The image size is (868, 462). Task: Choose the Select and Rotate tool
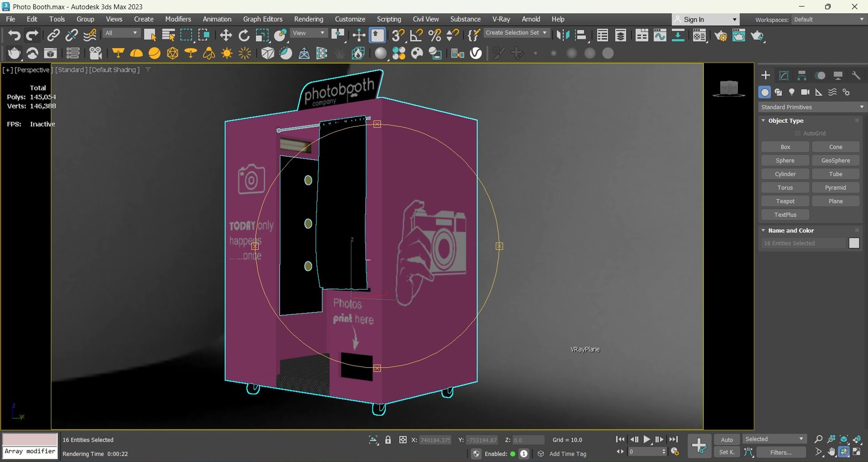(244, 35)
